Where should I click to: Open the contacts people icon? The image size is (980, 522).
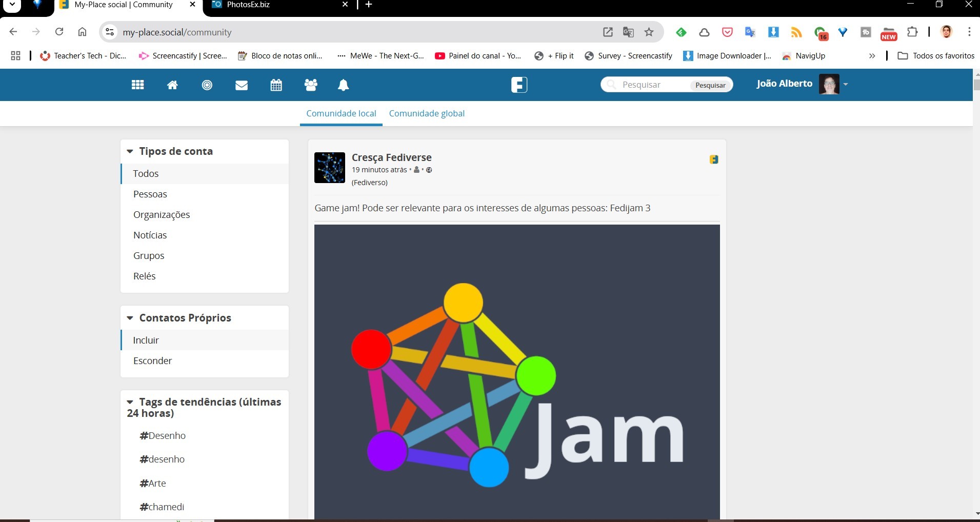(x=311, y=85)
